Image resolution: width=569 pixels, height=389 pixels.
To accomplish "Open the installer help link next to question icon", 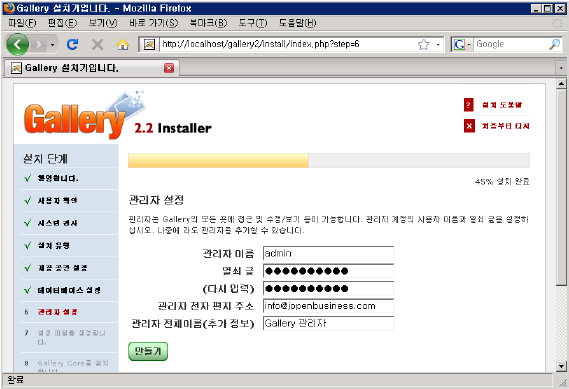I will tap(502, 105).
